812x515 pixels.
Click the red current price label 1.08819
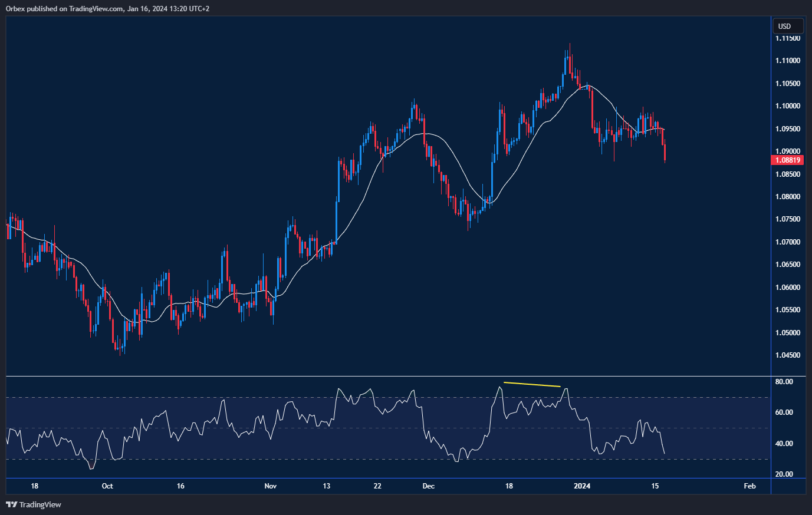pyautogui.click(x=788, y=160)
